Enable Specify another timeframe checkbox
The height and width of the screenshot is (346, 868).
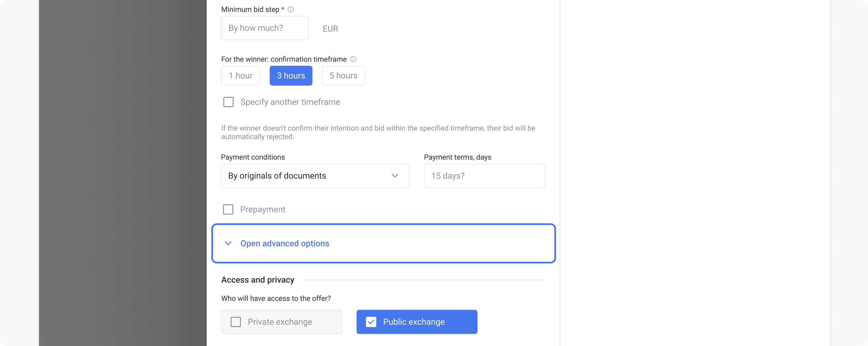[229, 102]
